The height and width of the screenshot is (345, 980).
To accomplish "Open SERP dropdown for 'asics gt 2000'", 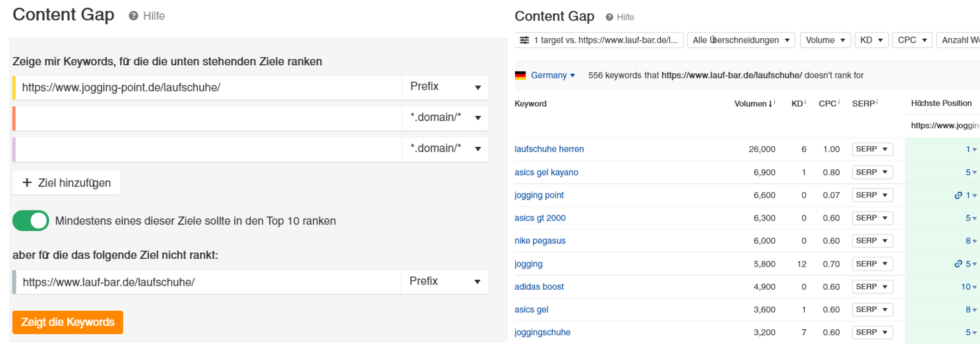I will (x=873, y=218).
